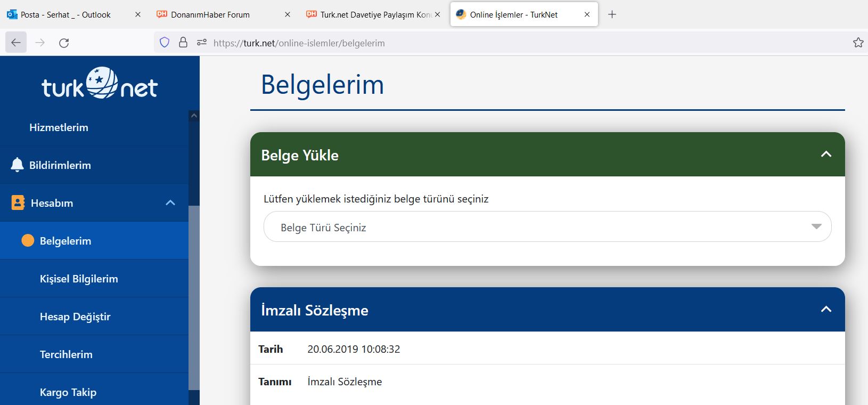This screenshot has width=868, height=405.
Task: Collapse the Belge Yükle panel chevron
Action: (x=826, y=154)
